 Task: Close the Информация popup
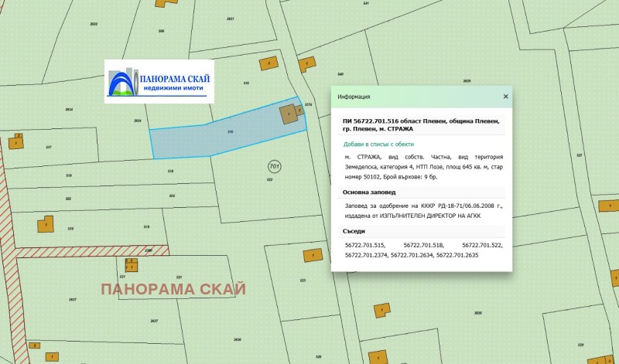pyautogui.click(x=505, y=97)
